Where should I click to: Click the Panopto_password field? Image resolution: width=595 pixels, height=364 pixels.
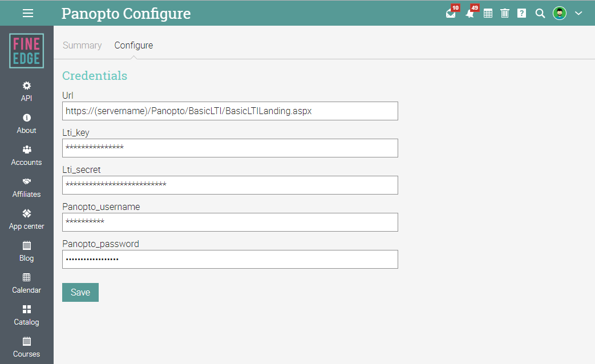pyautogui.click(x=230, y=259)
